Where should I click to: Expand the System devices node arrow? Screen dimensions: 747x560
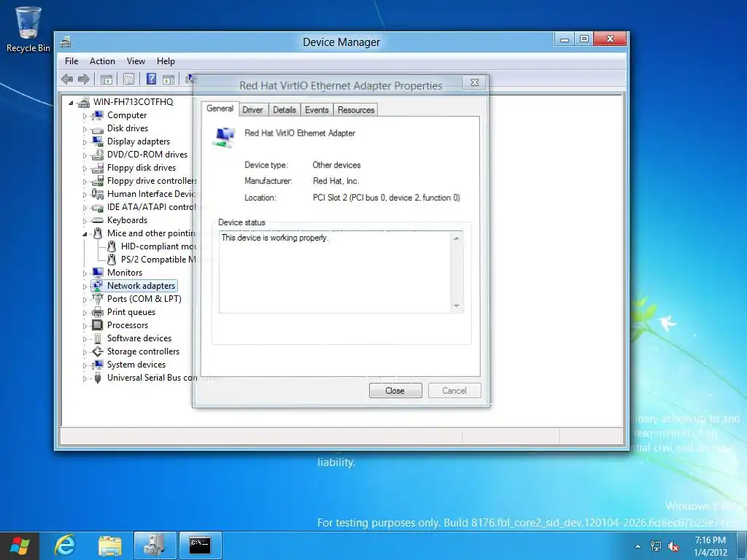(85, 365)
